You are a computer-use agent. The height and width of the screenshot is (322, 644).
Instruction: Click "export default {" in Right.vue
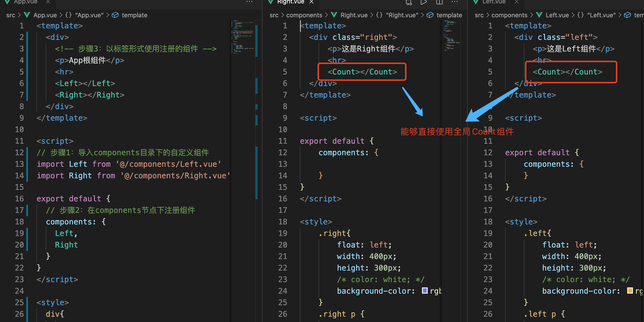point(337,141)
